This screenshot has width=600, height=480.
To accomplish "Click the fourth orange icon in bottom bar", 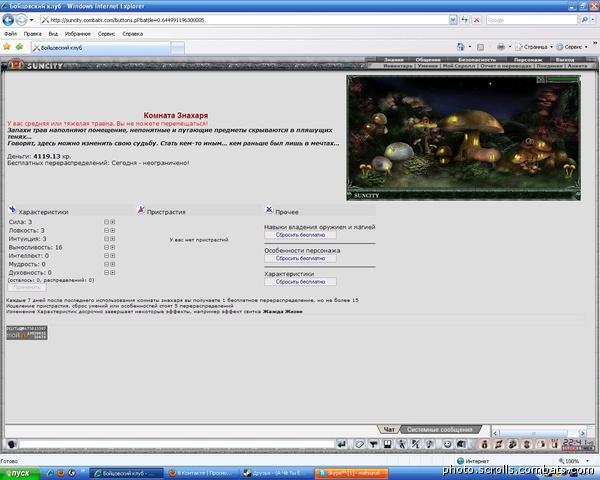I will pyautogui.click(x=527, y=444).
